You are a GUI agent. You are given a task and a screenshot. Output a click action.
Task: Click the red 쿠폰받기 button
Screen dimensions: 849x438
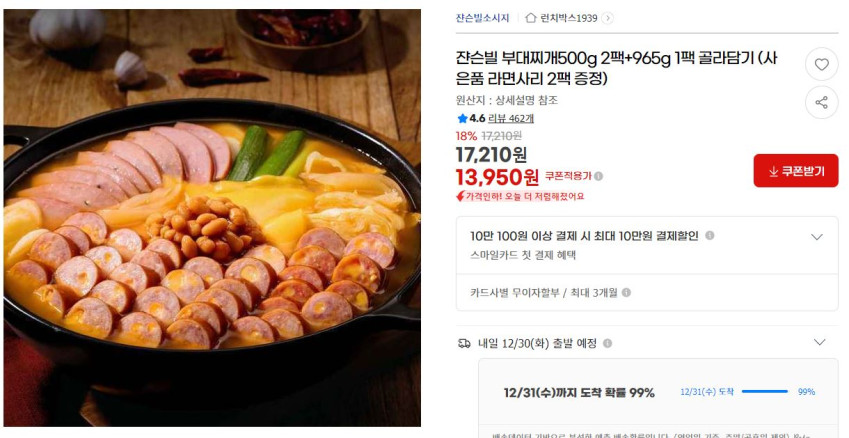coord(795,171)
